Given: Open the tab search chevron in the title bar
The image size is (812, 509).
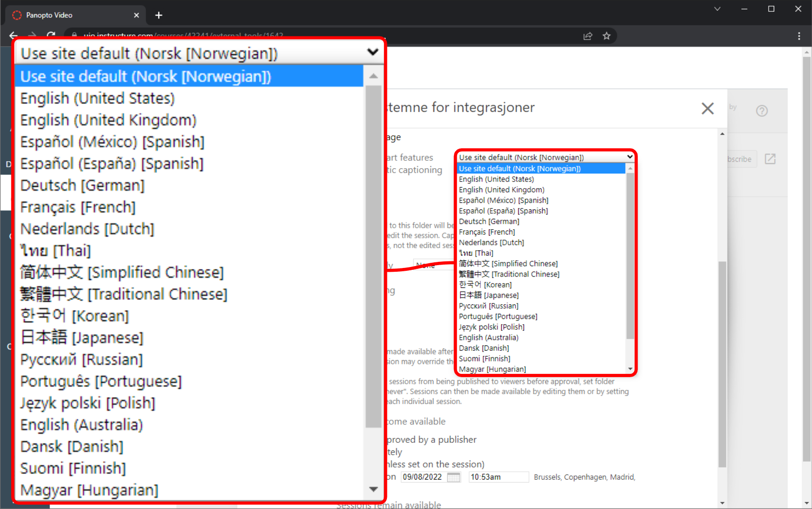Looking at the screenshot, I should [x=717, y=9].
